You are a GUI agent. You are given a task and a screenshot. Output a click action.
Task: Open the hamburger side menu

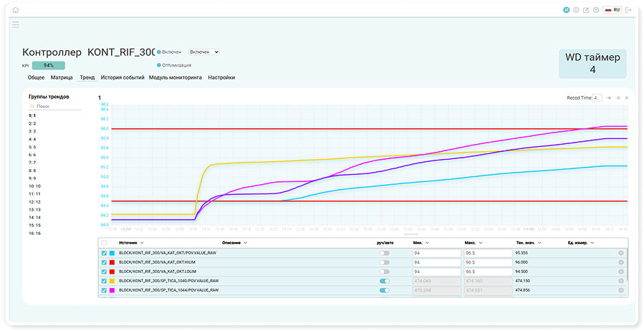point(16,24)
